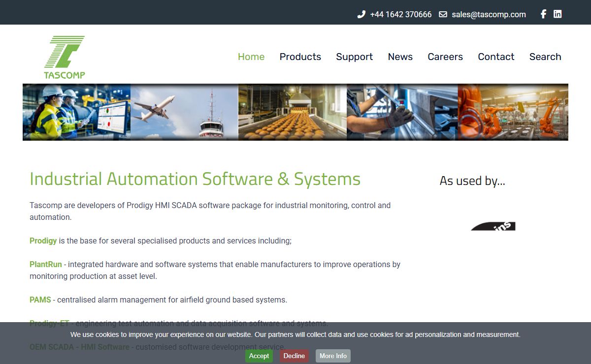This screenshot has width=591, height=364.
Task: Click the customer logo under As used by
Action: 493,226
